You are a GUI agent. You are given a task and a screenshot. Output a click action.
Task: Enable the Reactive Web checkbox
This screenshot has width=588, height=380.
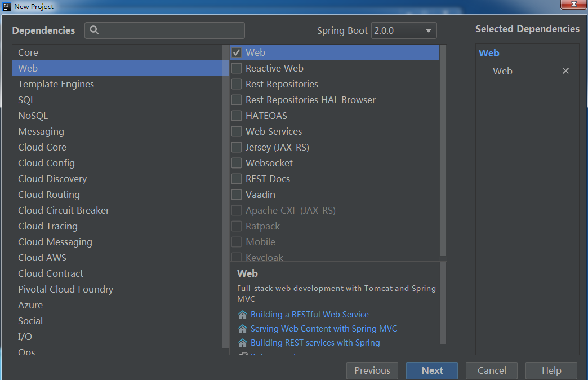coord(236,68)
